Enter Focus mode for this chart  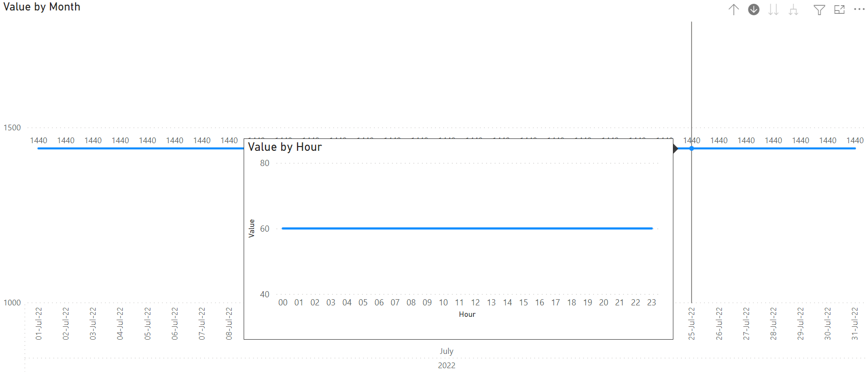click(839, 10)
